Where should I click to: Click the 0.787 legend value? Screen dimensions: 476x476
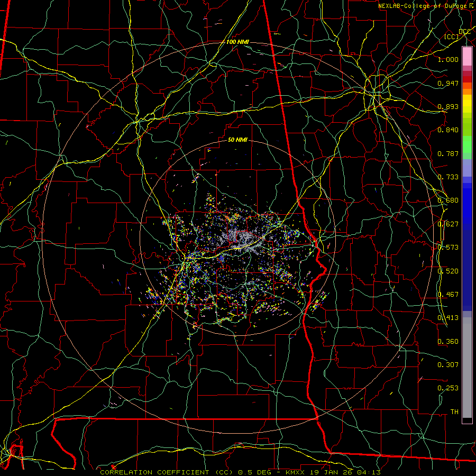pos(448,153)
